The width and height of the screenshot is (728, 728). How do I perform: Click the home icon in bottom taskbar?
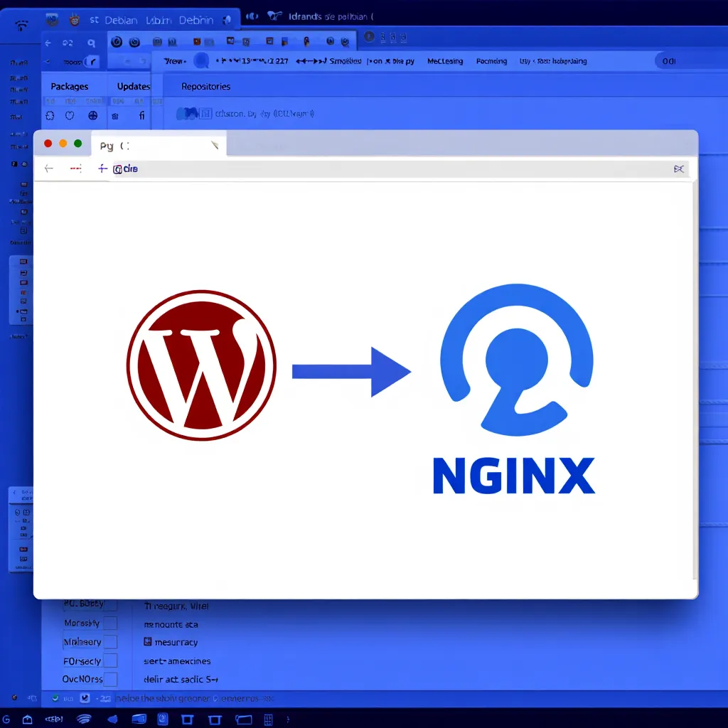click(x=27, y=718)
